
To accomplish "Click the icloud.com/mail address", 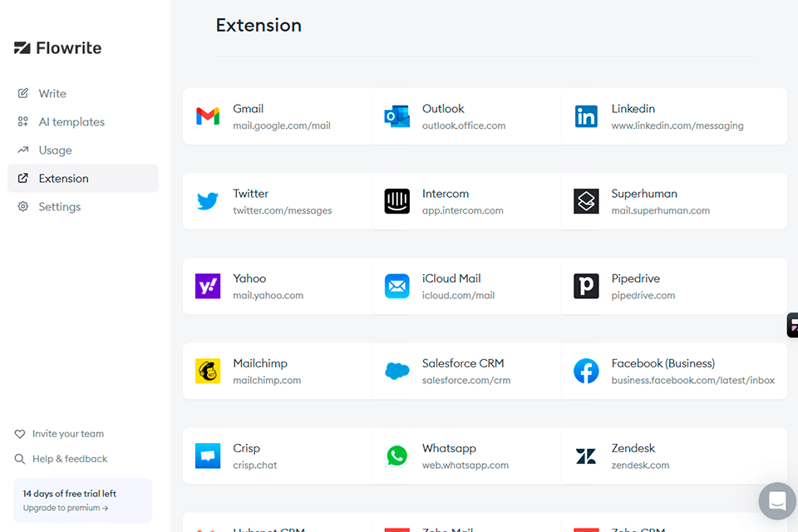I will tap(458, 295).
